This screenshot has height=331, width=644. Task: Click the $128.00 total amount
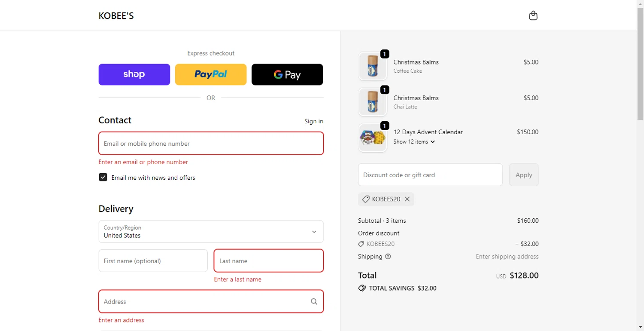pyautogui.click(x=524, y=276)
